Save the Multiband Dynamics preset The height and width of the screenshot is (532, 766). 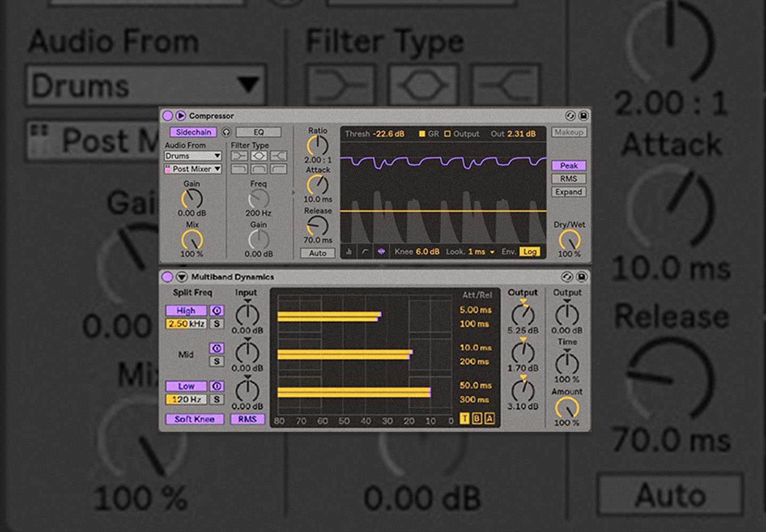(581, 277)
